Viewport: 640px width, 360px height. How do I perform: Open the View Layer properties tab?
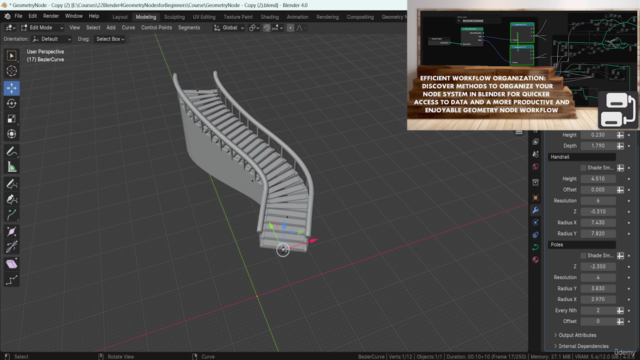(x=536, y=142)
